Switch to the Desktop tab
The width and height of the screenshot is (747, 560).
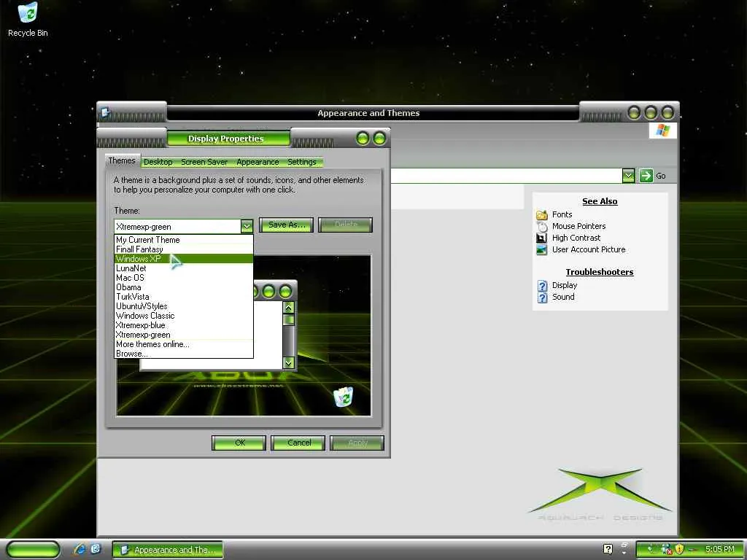coord(158,162)
